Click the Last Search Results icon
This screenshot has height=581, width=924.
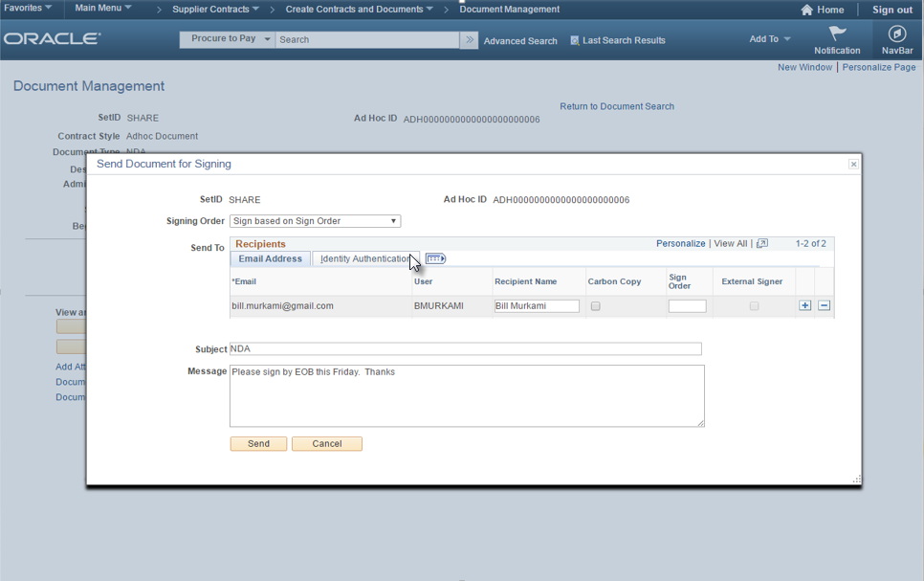coord(575,40)
